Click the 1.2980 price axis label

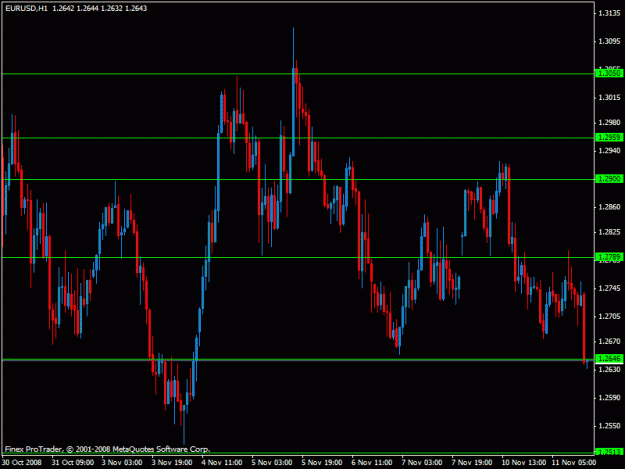click(x=610, y=123)
